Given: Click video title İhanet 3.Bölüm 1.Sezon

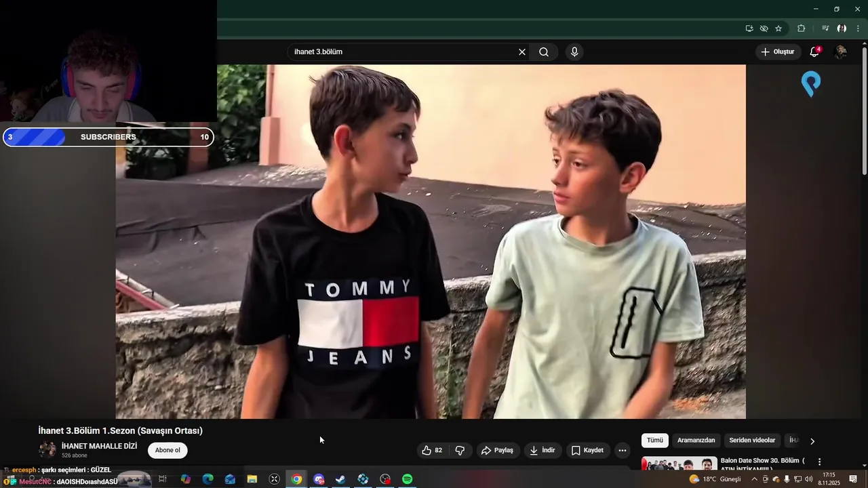Looking at the screenshot, I should click(121, 430).
